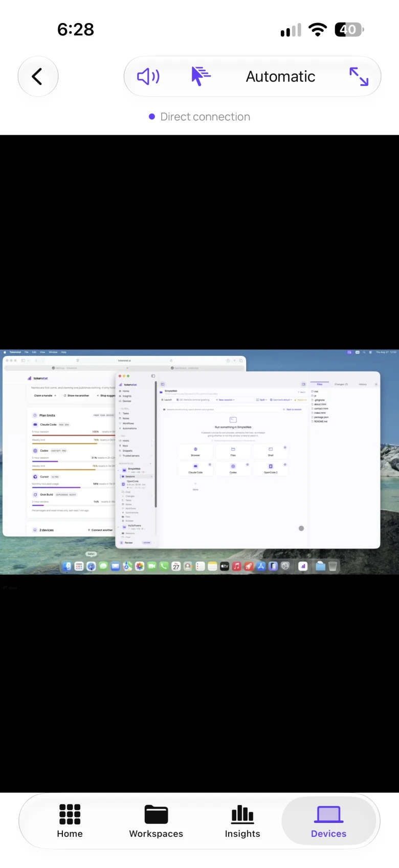
Task: Open Trash in the dock
Action: coord(332,566)
